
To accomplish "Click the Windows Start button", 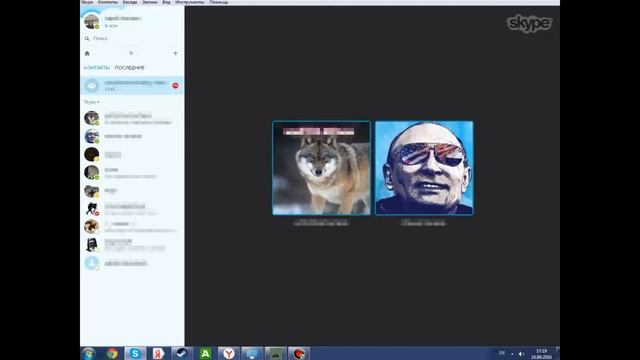I will (88, 353).
